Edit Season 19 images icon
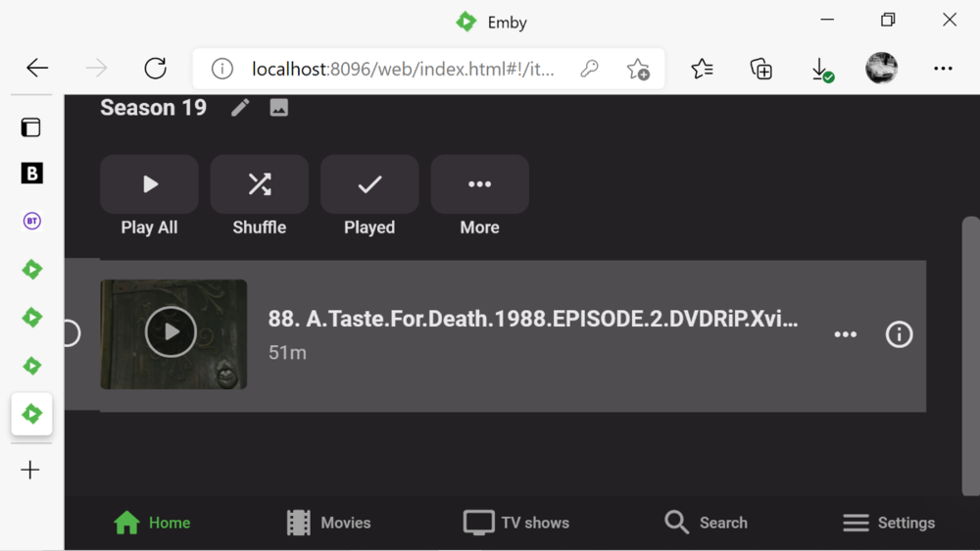Image resolution: width=980 pixels, height=551 pixels. [278, 108]
